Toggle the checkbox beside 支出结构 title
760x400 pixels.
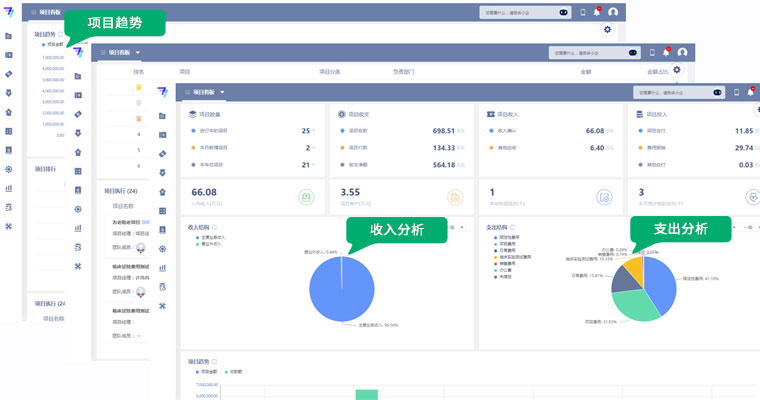coord(514,227)
